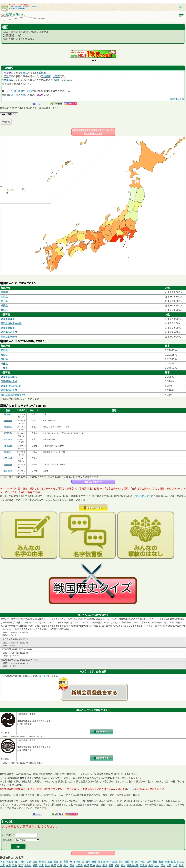Open 東京都青ヶ島村 link
Screen dimensions: 186x868
(9, 381)
